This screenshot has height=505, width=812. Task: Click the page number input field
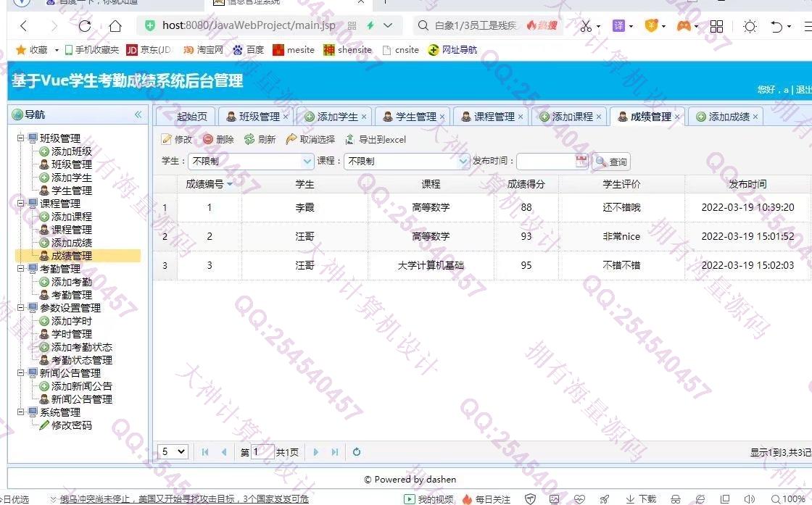pos(262,451)
